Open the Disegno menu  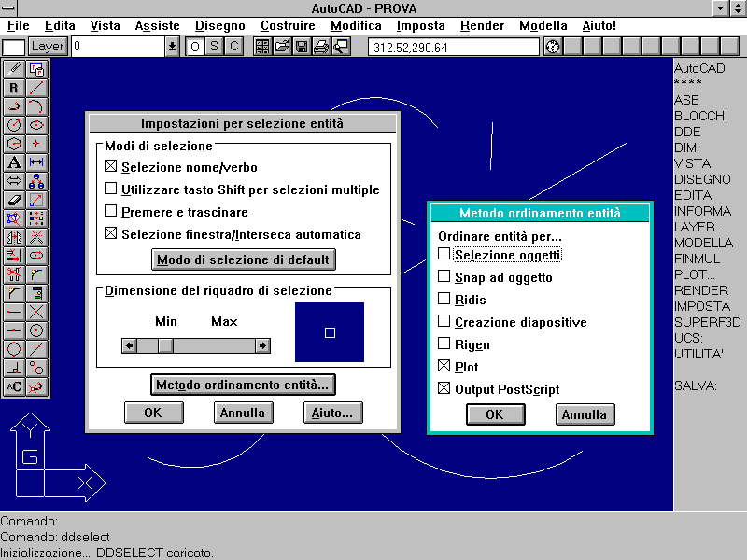tap(220, 25)
